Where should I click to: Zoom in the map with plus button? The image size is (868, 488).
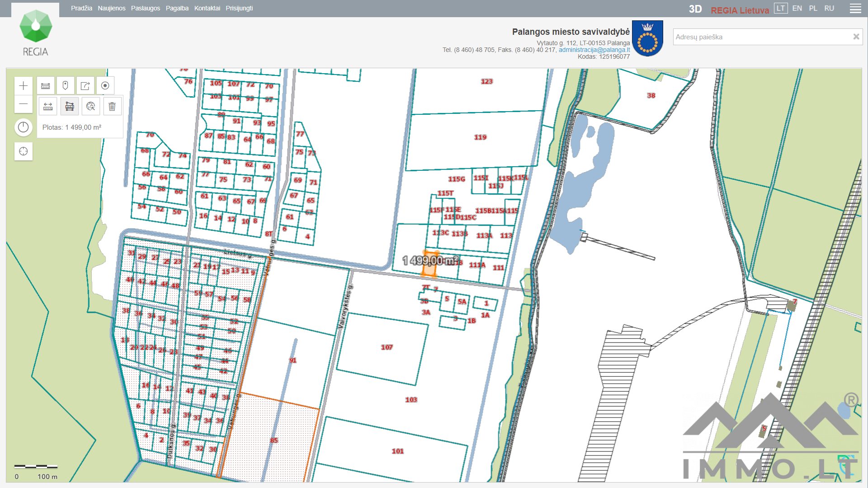(24, 86)
